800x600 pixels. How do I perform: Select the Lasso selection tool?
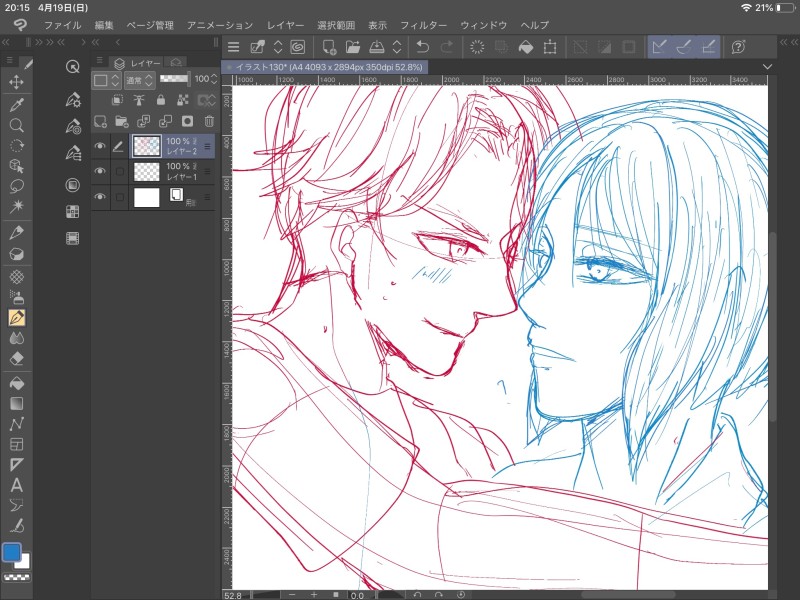[x=16, y=186]
